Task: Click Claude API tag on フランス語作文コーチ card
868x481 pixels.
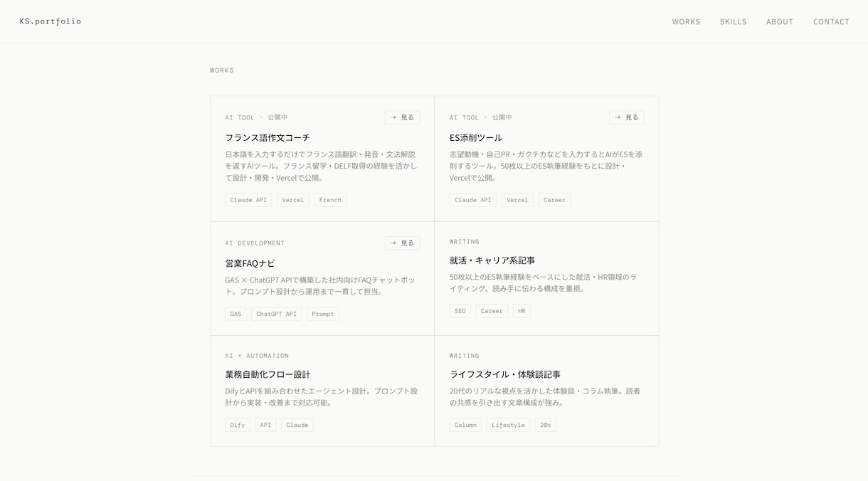Action: (248, 200)
